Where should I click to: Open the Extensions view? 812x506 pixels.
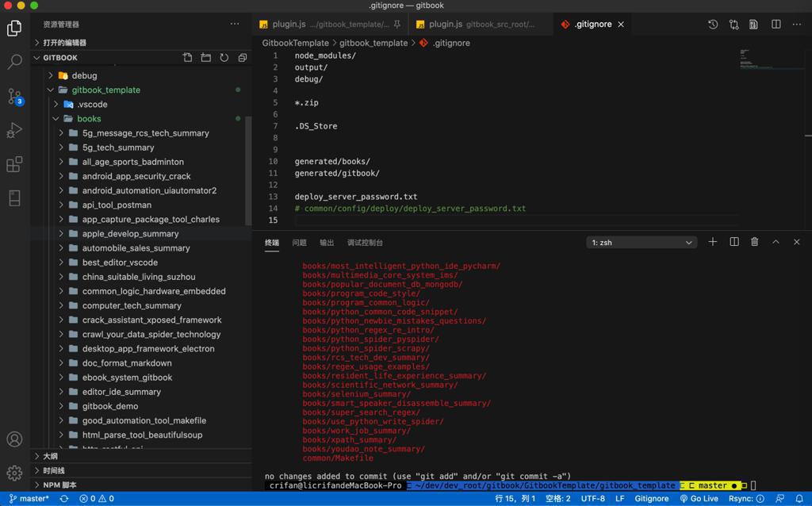coord(14,164)
